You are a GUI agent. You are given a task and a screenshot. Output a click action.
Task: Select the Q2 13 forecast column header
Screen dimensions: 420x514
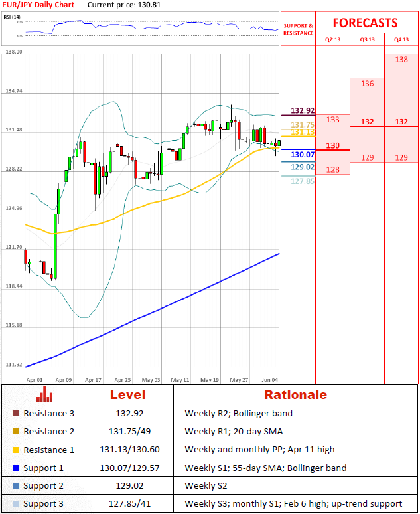(x=332, y=39)
